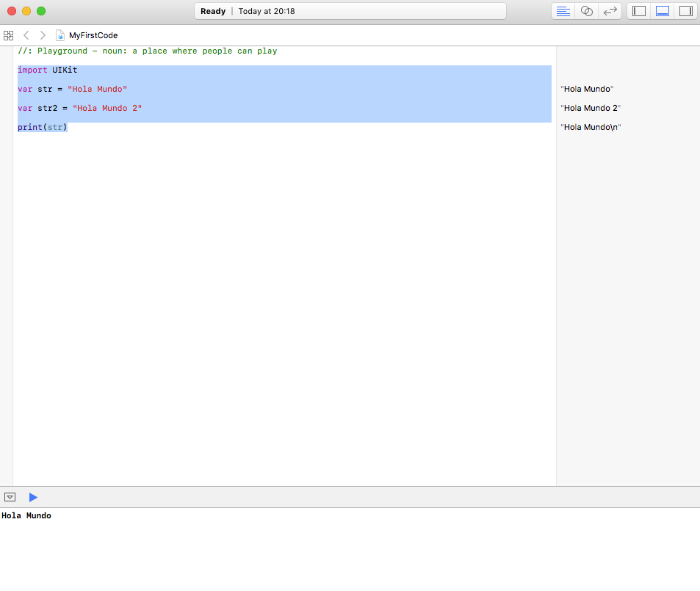Screen dimensions: 700x591
Task: Zoom the playground window
Action: tap(41, 11)
